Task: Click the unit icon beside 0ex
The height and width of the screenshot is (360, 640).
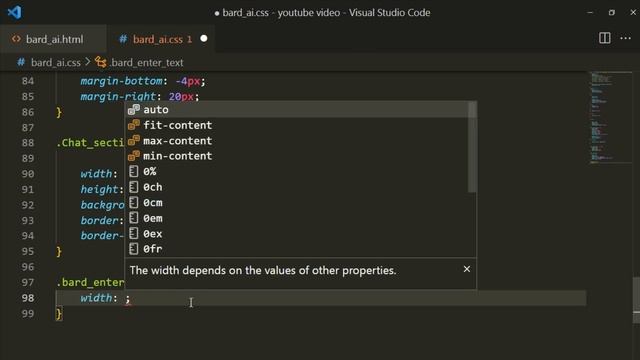Action: (x=133, y=233)
